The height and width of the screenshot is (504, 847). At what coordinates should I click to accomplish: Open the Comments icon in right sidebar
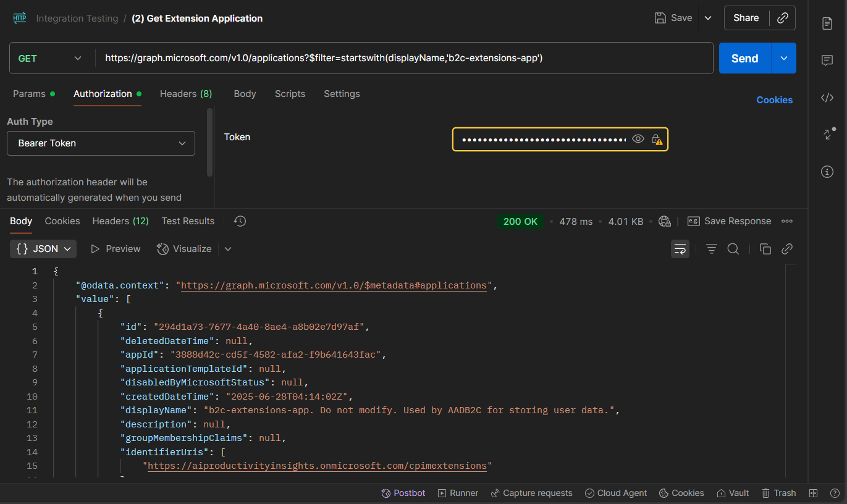(x=827, y=61)
